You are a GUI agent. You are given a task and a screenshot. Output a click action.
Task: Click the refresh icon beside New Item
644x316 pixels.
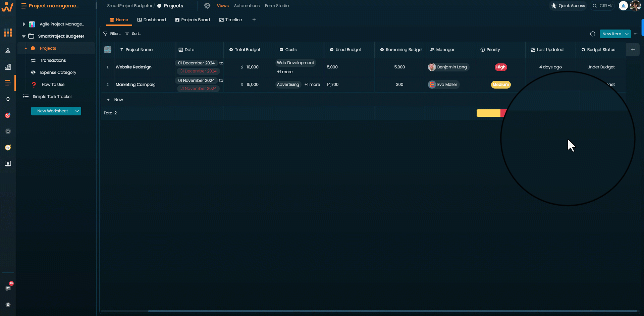coord(592,34)
